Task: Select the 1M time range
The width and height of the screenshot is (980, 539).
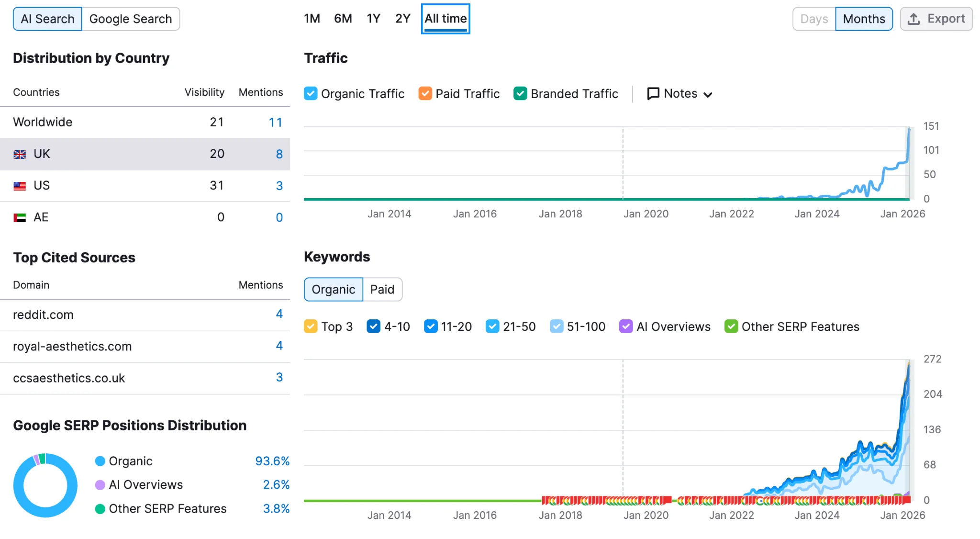Action: pos(312,19)
